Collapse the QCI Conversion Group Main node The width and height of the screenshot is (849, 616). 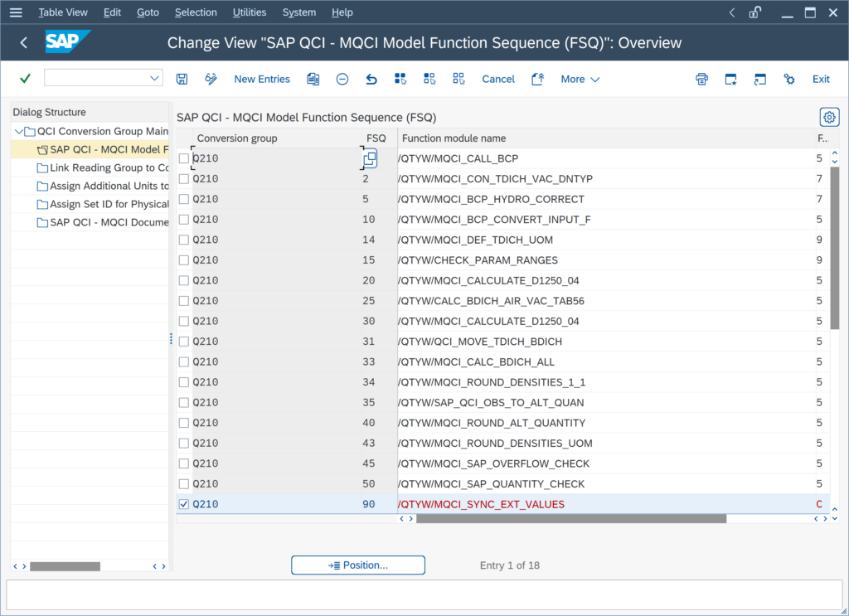click(x=19, y=131)
